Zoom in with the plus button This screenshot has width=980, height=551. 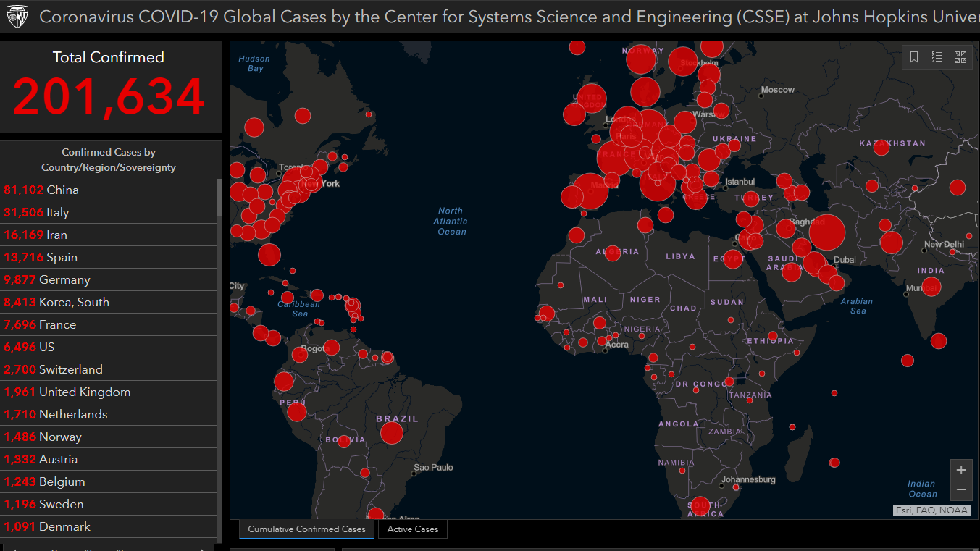(x=960, y=470)
